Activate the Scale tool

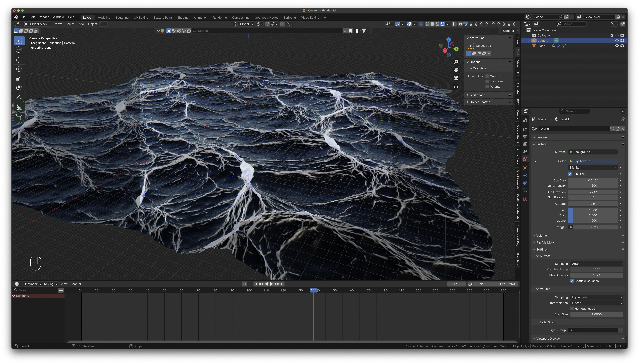point(19,78)
